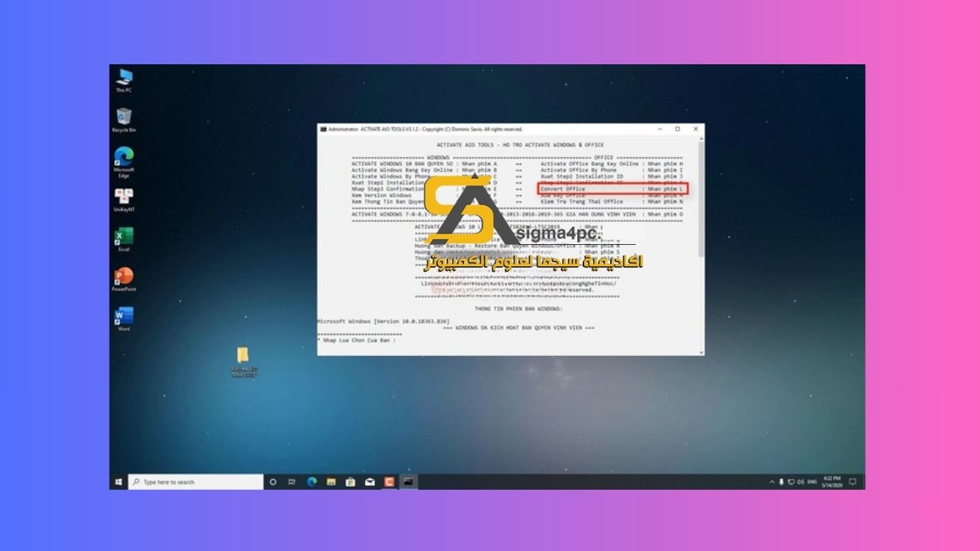Image resolution: width=980 pixels, height=551 pixels.
Task: Select the Word desktop shortcut
Action: (x=123, y=319)
